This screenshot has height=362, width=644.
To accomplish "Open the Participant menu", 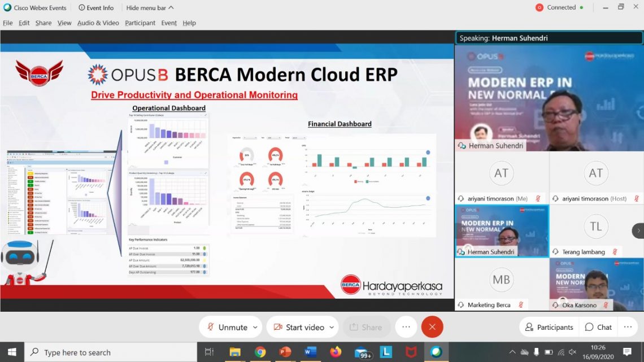I will click(140, 23).
